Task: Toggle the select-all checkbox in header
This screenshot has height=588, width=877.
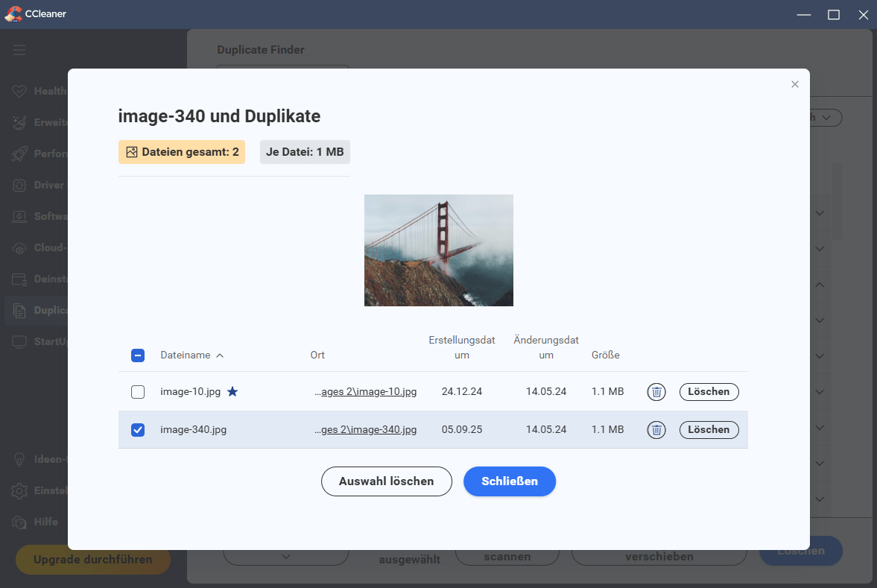Action: click(138, 355)
